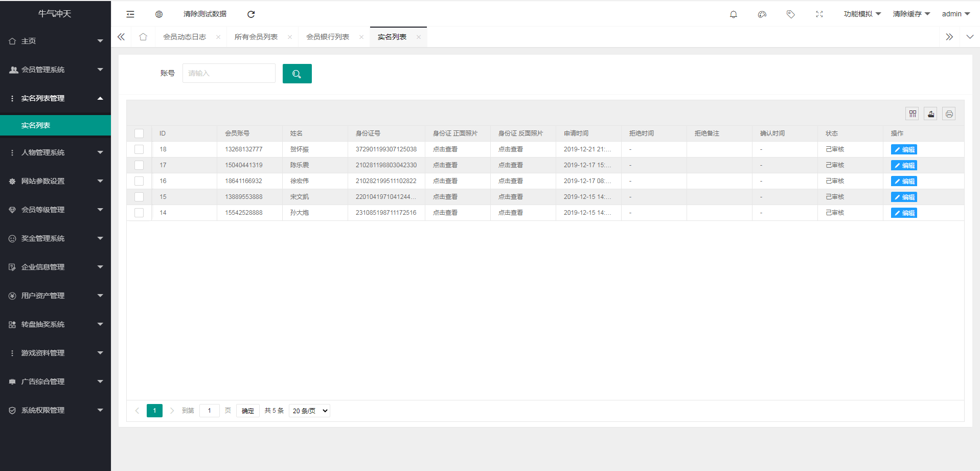Switch to the 会员银行列表 tab

(328, 37)
